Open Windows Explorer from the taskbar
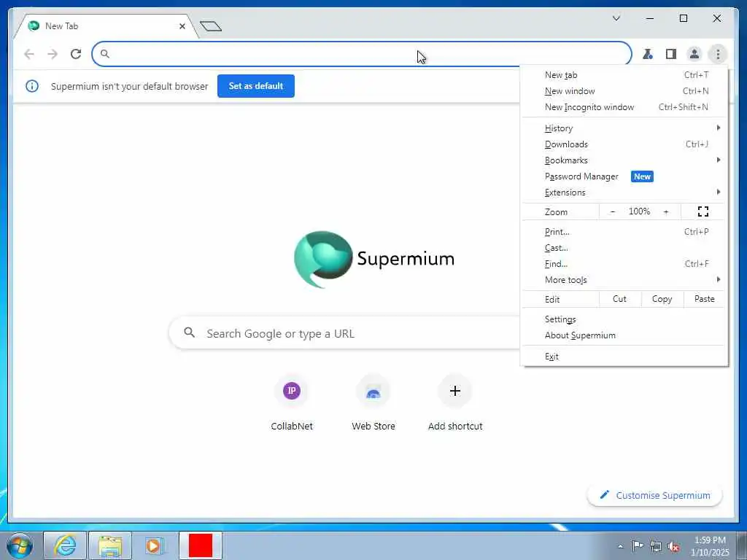Image resolution: width=747 pixels, height=560 pixels. [110, 545]
